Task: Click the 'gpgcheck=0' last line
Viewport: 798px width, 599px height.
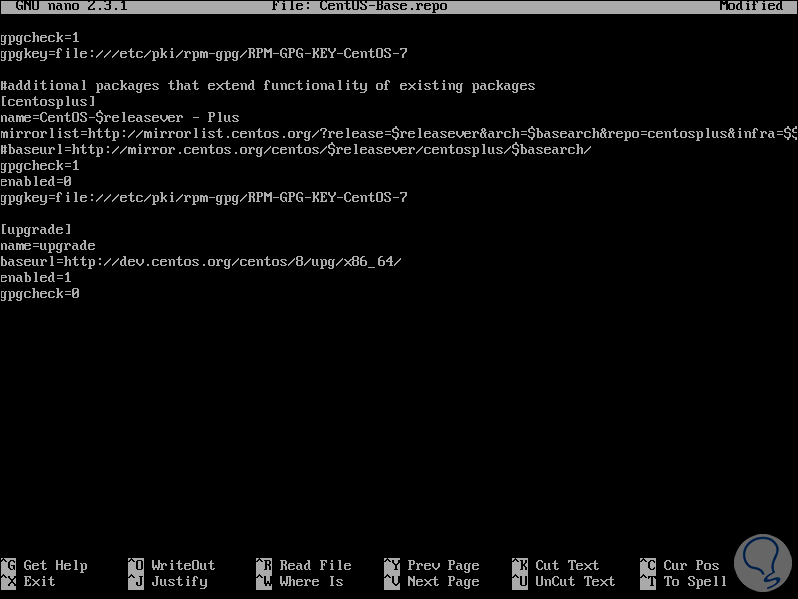Action: 40,294
